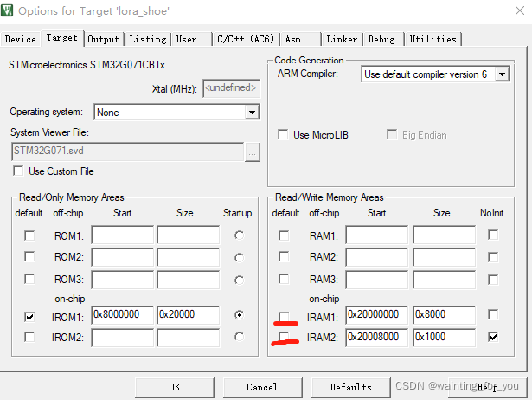The width and height of the screenshot is (532, 400).
Task: Check the RAM2 default checkbox
Action: point(284,256)
